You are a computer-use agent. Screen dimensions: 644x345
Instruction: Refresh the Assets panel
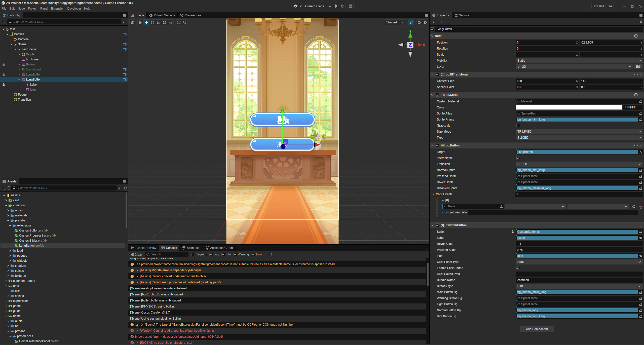(126, 188)
